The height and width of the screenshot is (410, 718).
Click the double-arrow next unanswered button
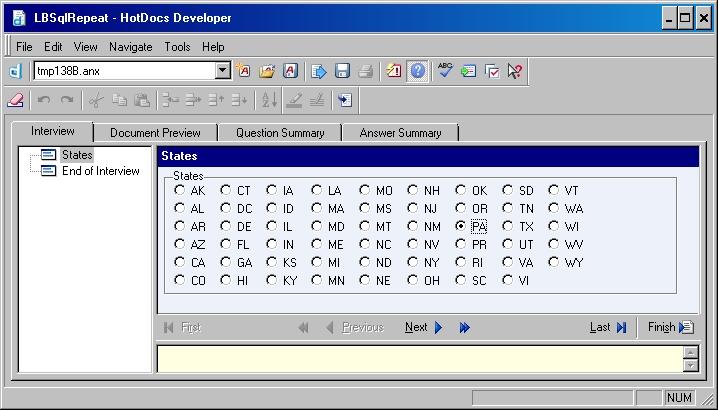pos(464,327)
